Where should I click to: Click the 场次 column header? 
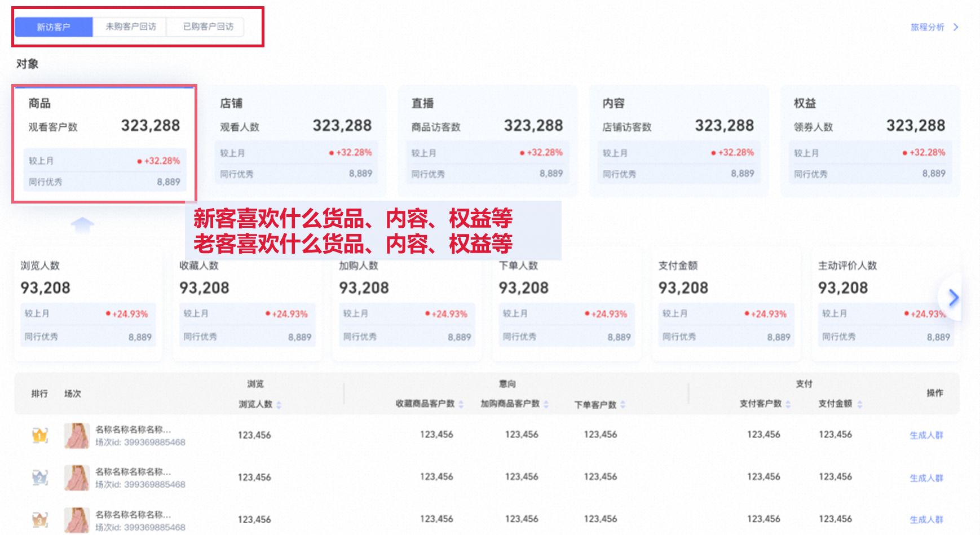click(x=73, y=393)
